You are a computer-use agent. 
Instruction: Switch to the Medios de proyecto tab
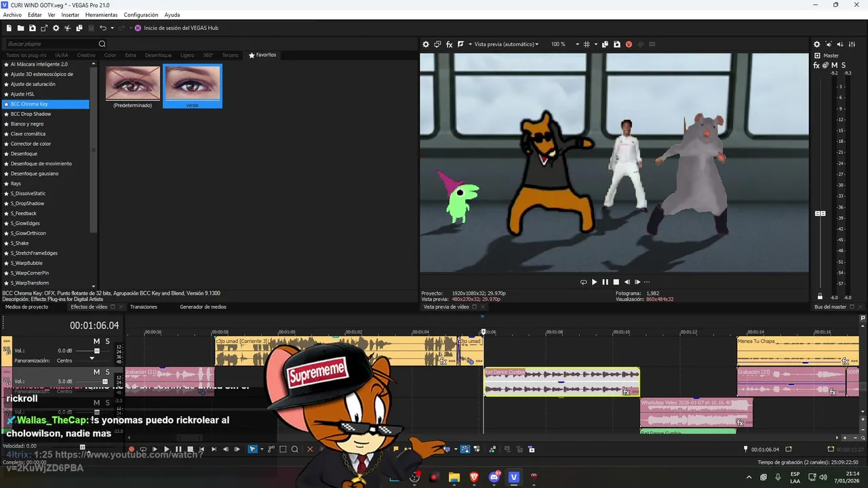(x=27, y=307)
